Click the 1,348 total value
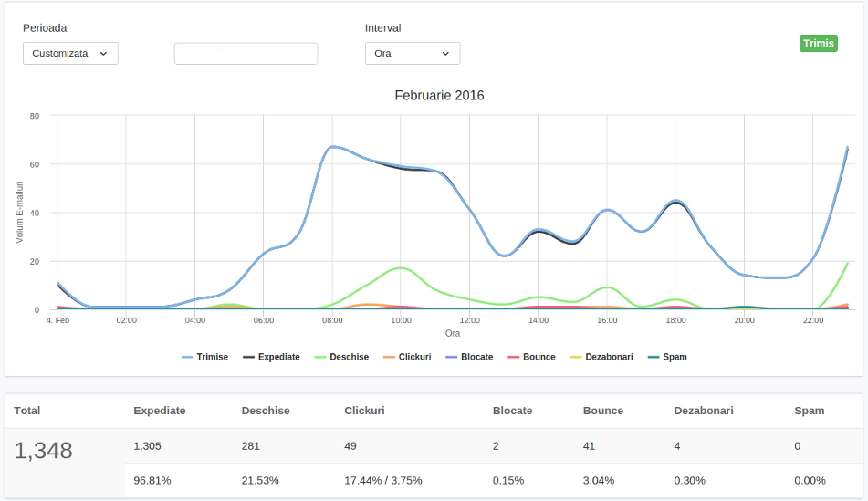The image size is (868, 501). point(44,450)
